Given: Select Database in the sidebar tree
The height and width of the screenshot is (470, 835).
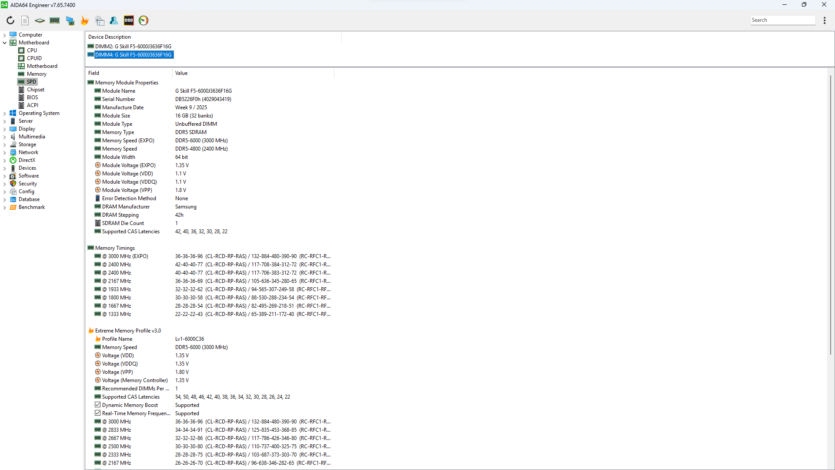Looking at the screenshot, I should (29, 200).
